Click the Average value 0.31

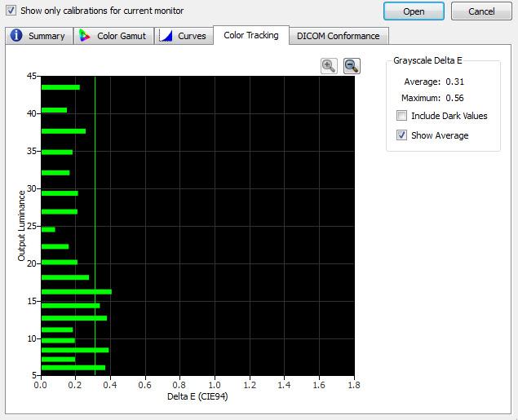[x=454, y=82]
